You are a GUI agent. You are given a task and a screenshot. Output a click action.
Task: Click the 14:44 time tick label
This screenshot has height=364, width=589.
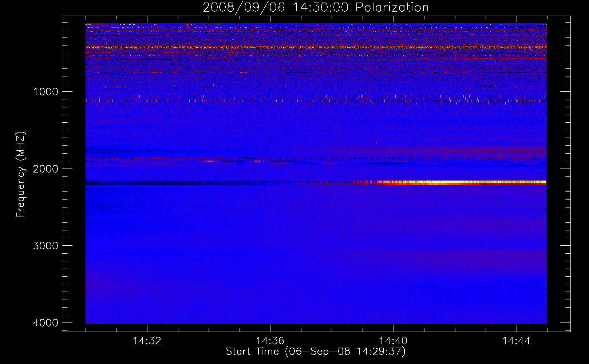tap(517, 341)
